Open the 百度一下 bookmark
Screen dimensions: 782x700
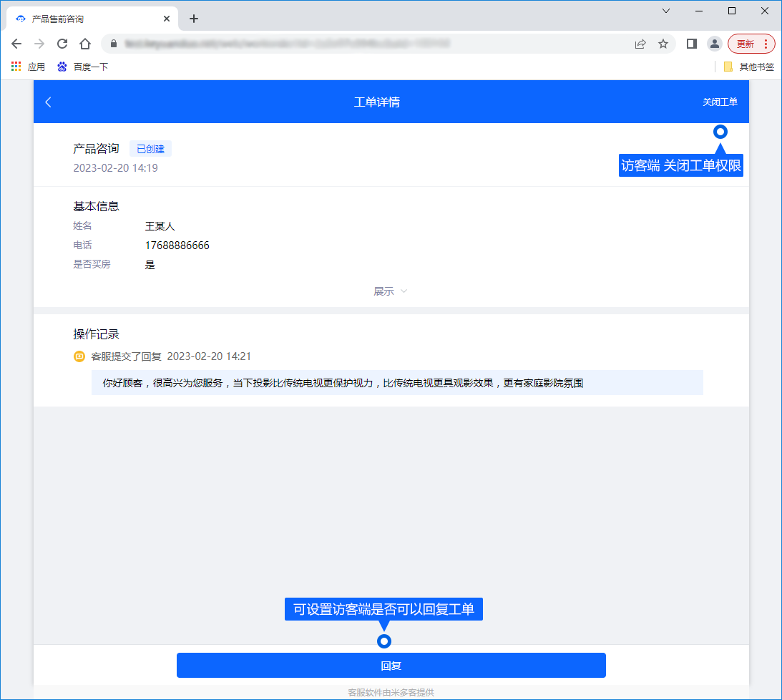pyautogui.click(x=83, y=67)
